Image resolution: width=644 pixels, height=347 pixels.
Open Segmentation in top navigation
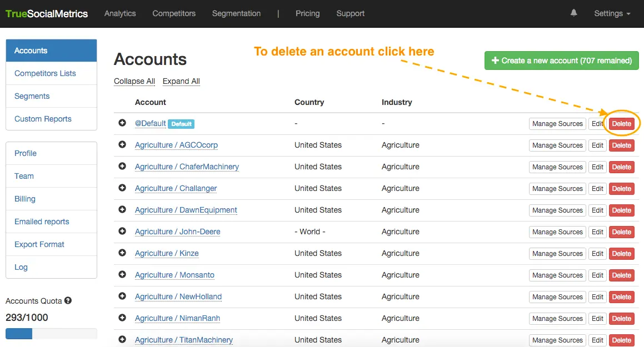click(236, 13)
